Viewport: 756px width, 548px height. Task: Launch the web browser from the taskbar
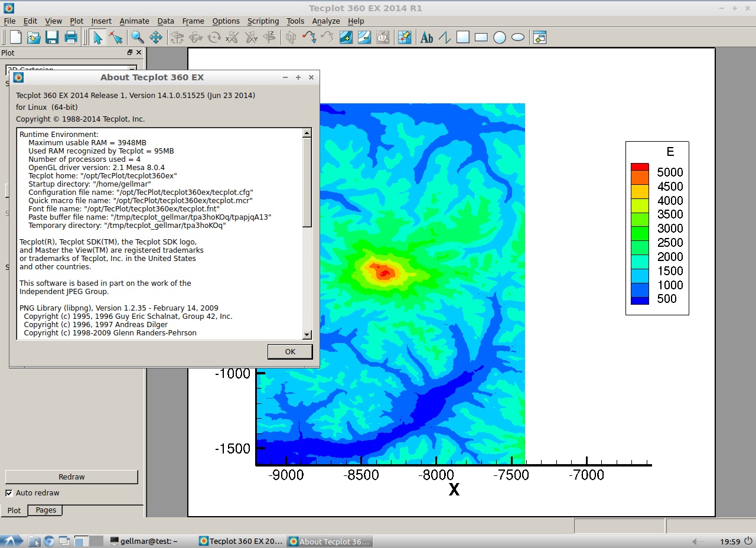(x=49, y=541)
